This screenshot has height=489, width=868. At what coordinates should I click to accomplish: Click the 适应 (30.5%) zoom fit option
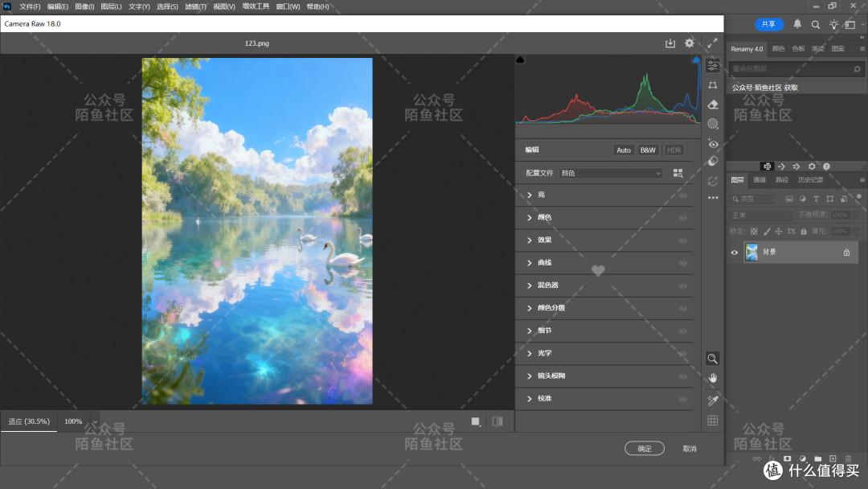(x=29, y=421)
